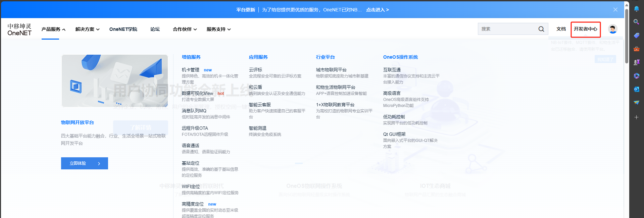
Task: Open the 和物生活物联网平台 link
Action: pos(336,87)
